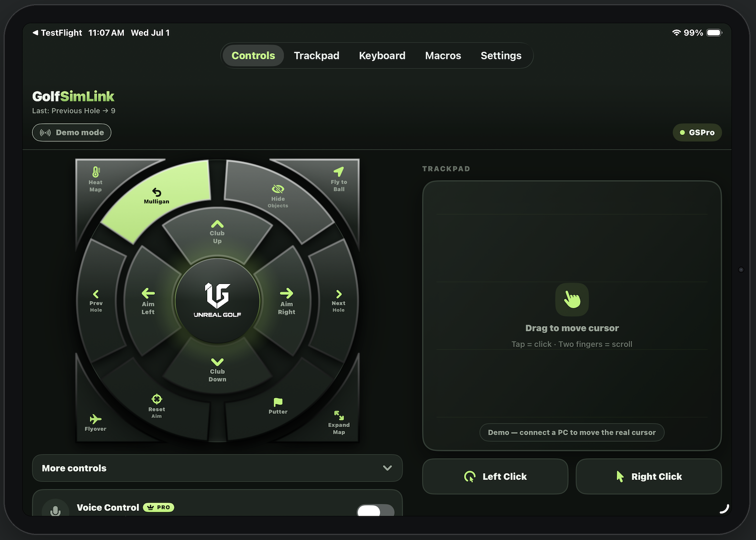The width and height of the screenshot is (756, 540).
Task: Open the GSPro simulator selector
Action: coord(697,133)
